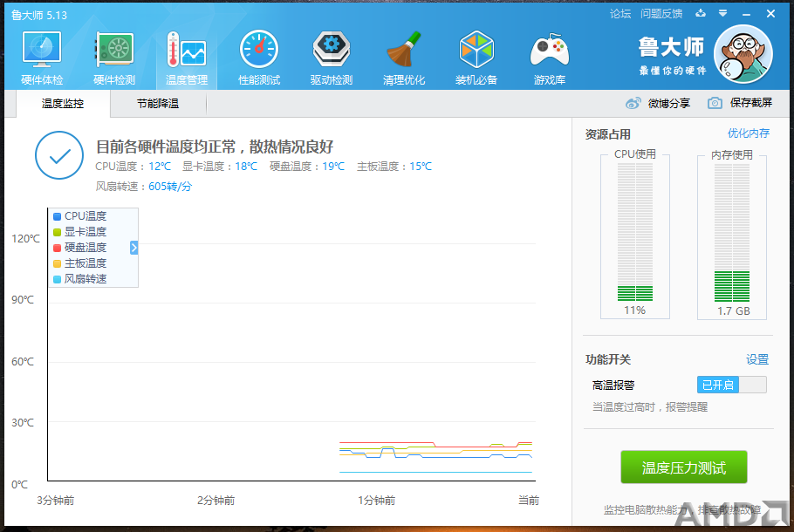Open the title bar main menu triangle
The image size is (794, 532).
point(723,13)
